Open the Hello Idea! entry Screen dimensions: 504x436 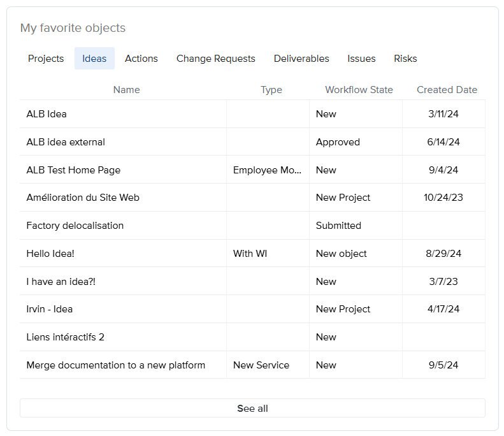tap(50, 254)
